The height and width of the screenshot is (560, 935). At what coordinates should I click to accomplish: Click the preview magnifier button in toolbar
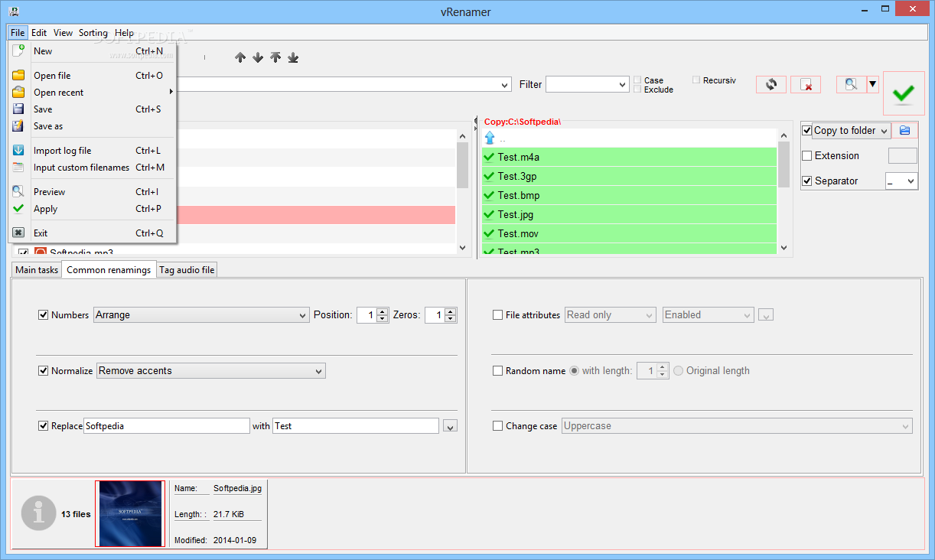coord(851,84)
